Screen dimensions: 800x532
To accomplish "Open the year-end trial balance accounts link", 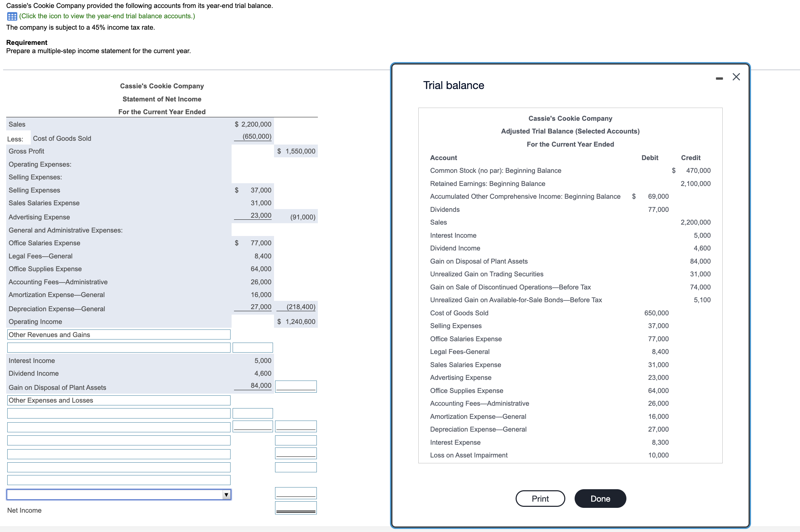I will coord(107,16).
